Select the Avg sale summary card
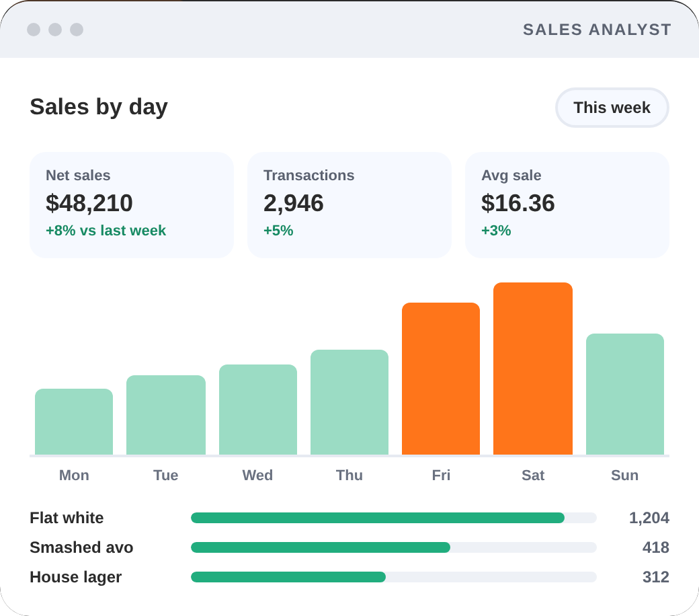The image size is (699, 616). [567, 204]
